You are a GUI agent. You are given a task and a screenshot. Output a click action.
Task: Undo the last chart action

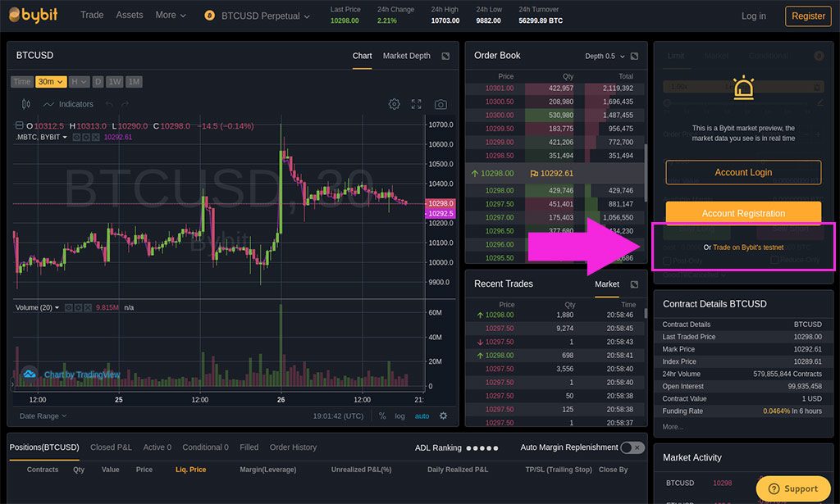(109, 104)
